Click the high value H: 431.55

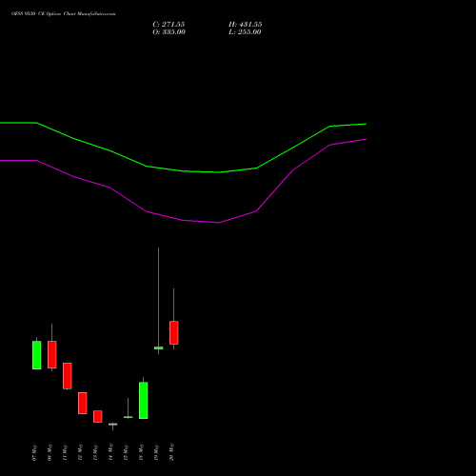(x=246, y=25)
